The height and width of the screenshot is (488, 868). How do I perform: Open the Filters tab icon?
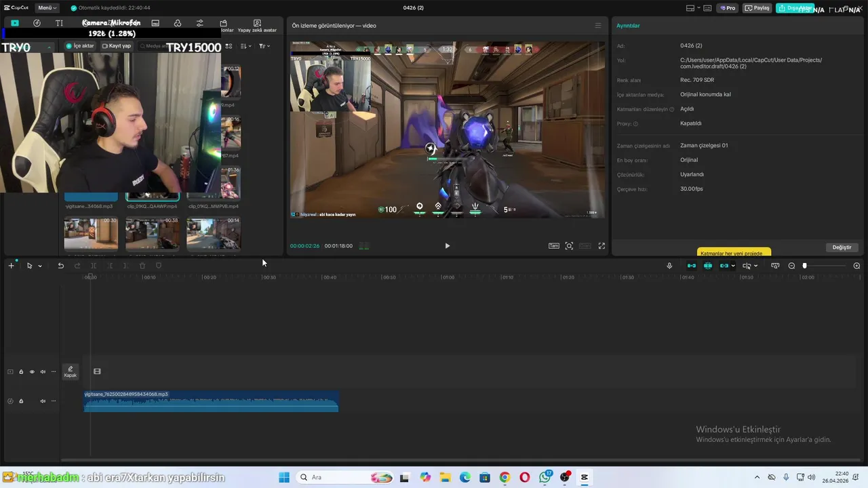178,23
